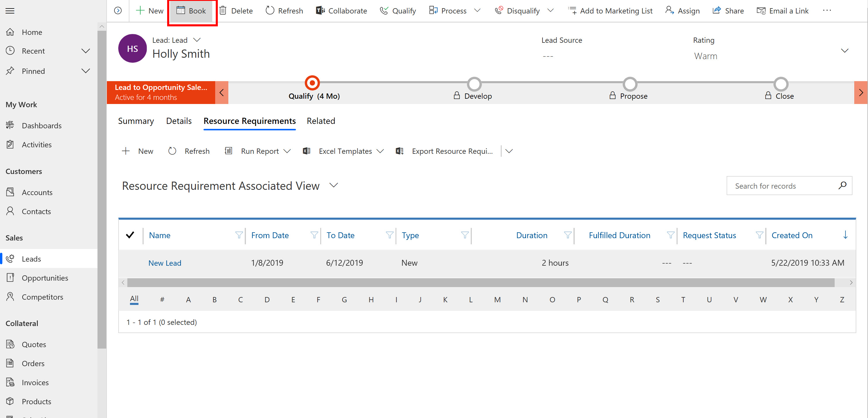Viewport: 868px width, 418px height.
Task: Open the Related tab
Action: tap(321, 121)
